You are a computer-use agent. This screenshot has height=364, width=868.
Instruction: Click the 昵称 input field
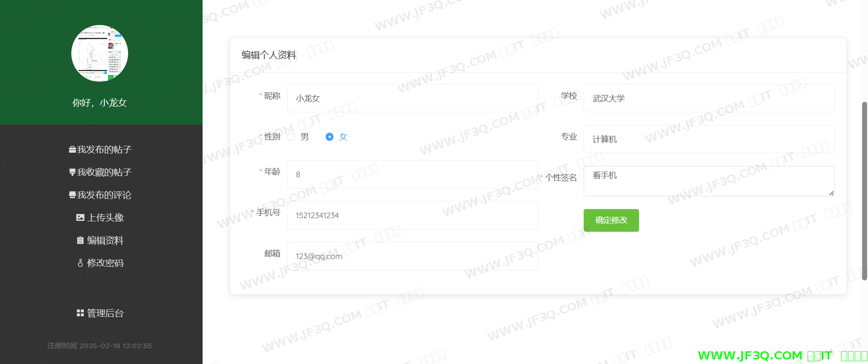pos(412,98)
